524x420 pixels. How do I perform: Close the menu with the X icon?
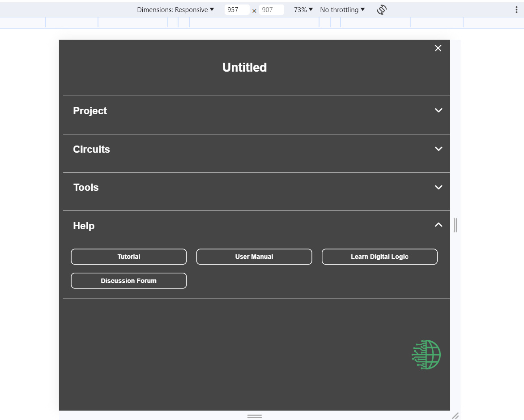click(438, 48)
